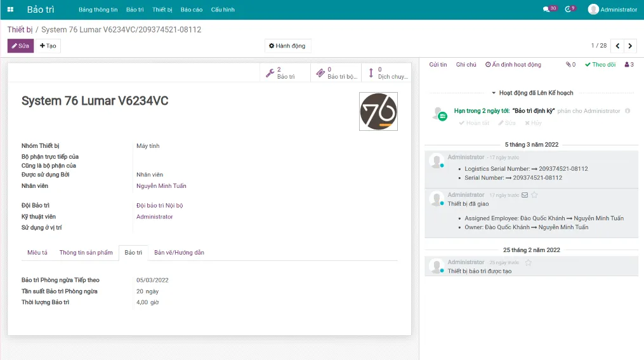
Task: Go to 'Thiết bị' breadcrumb link
Action: (x=20, y=30)
